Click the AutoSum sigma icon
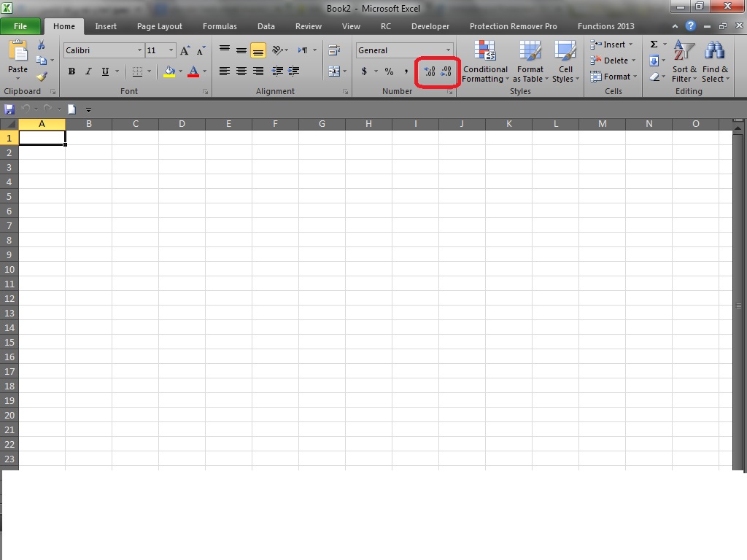This screenshot has width=747, height=560. pyautogui.click(x=654, y=44)
